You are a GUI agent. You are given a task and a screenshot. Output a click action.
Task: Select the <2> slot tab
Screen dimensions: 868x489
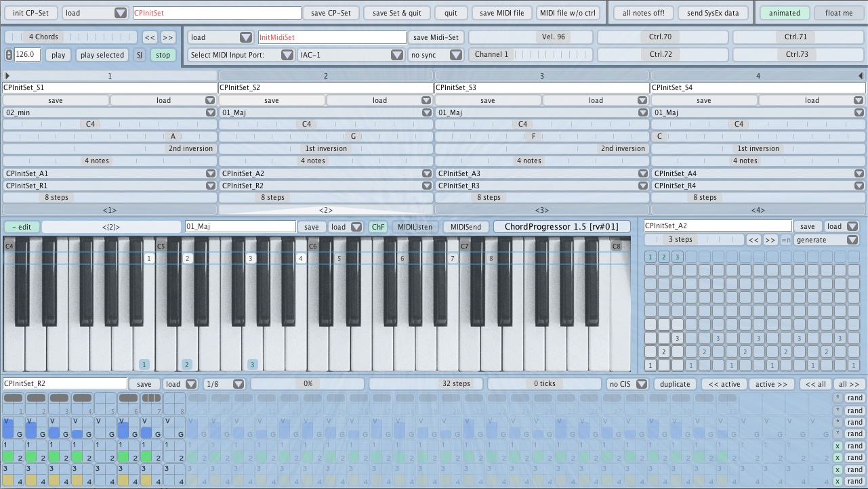(x=326, y=210)
